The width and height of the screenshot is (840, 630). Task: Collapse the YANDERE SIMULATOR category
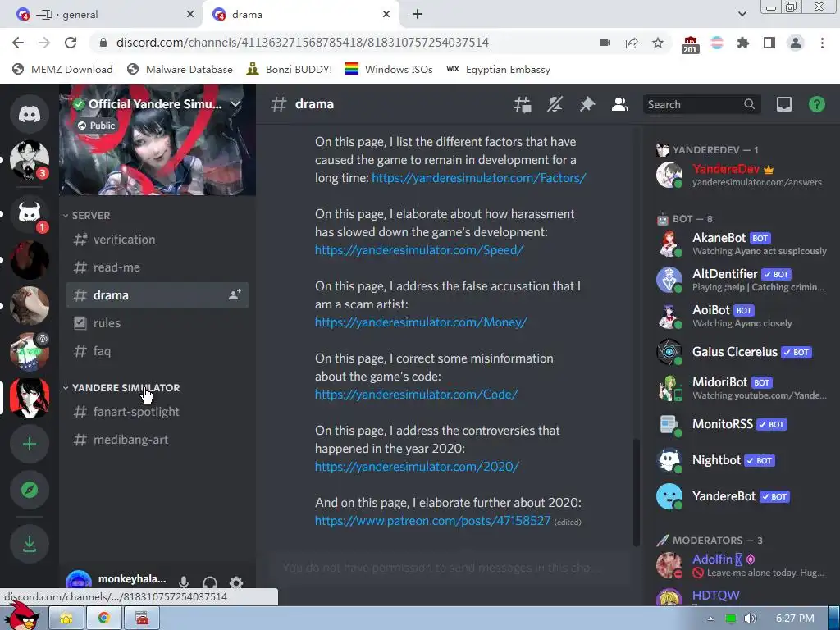tap(121, 388)
